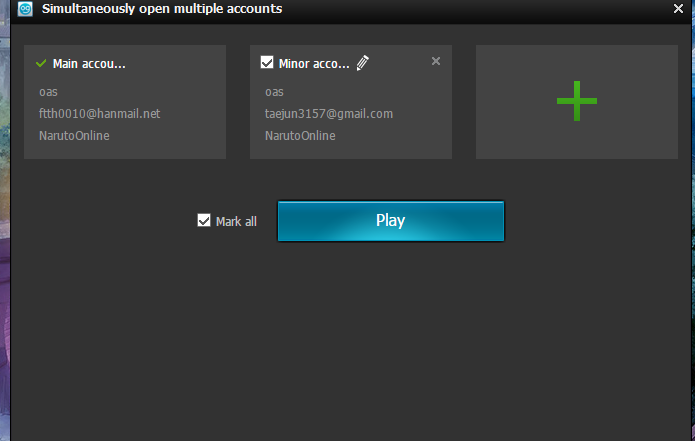
Task: Click NarutoOnline under the Main account
Action: point(74,136)
